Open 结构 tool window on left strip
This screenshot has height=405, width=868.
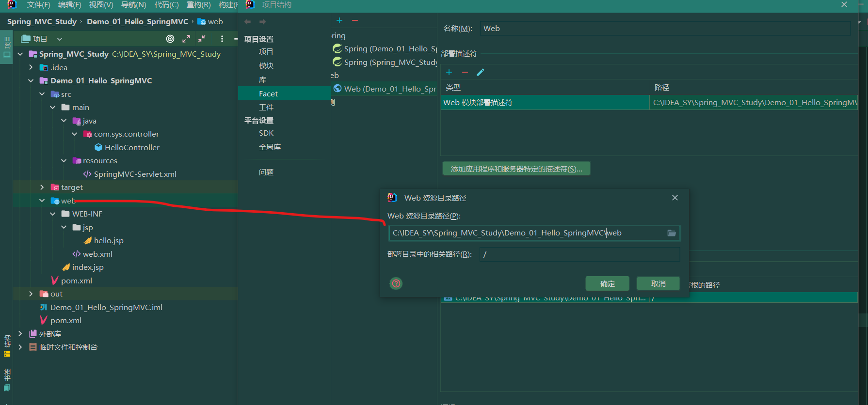(7, 346)
